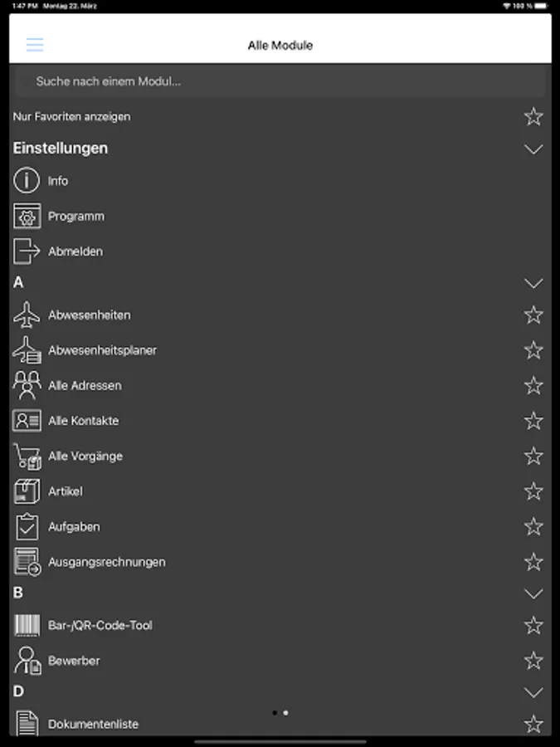Tap the Alle Adressen people icon

point(27,386)
